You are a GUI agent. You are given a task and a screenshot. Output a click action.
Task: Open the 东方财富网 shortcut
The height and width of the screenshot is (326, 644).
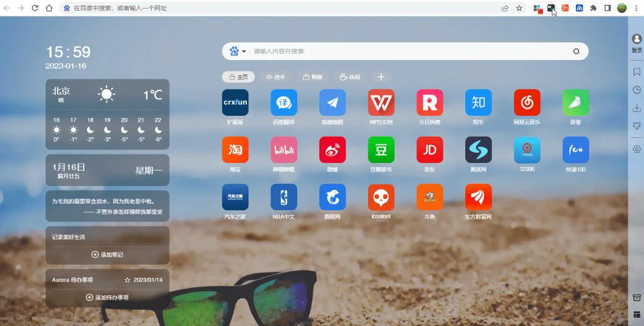coord(478,197)
